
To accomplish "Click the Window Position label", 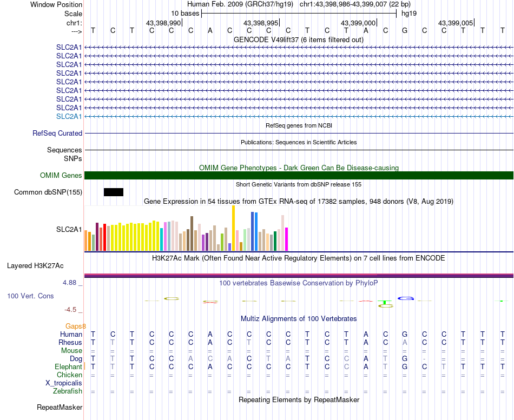I will coord(56,4).
